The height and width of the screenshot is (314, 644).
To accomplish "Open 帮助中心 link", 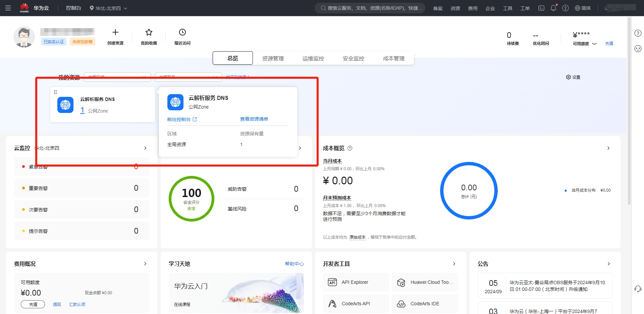I will point(294,264).
